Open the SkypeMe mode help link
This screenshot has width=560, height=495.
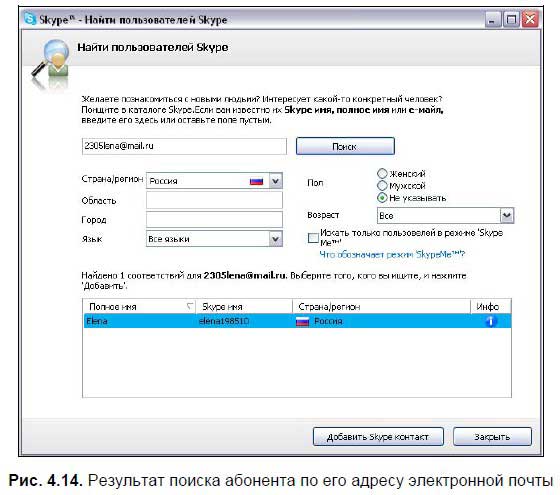point(392,254)
